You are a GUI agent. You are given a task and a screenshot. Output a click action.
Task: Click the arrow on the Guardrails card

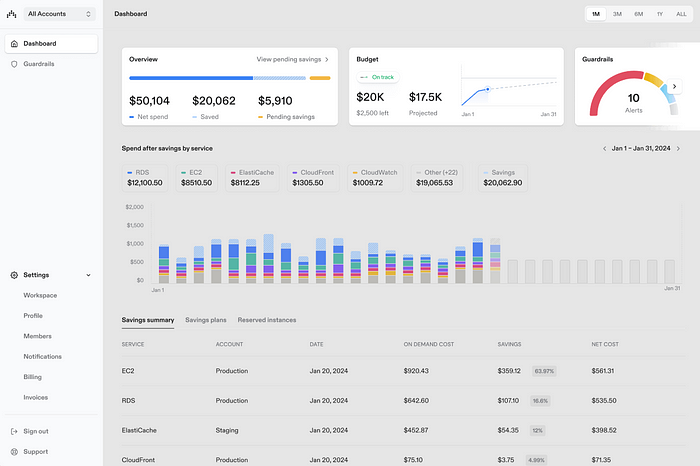[674, 87]
